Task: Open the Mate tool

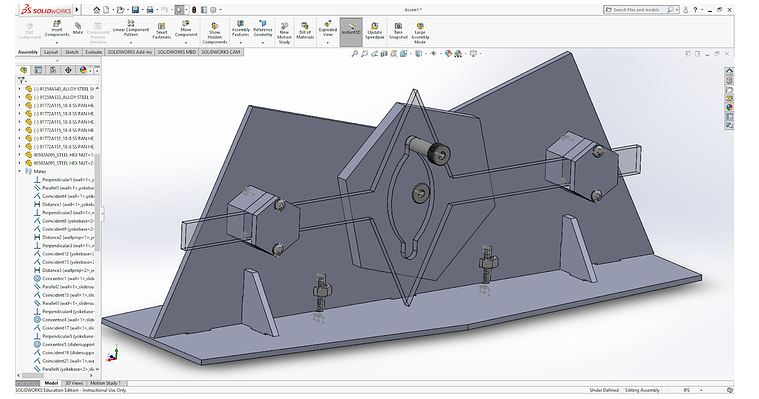Action: [77, 29]
